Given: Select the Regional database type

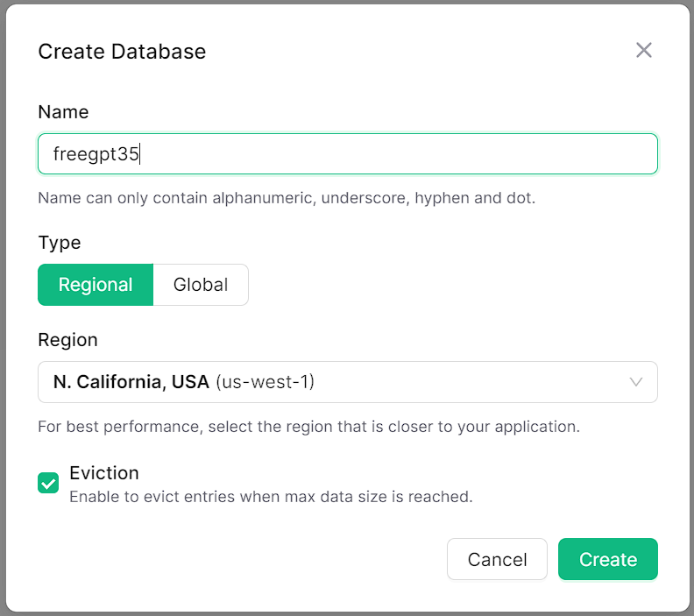Looking at the screenshot, I should pos(96,285).
